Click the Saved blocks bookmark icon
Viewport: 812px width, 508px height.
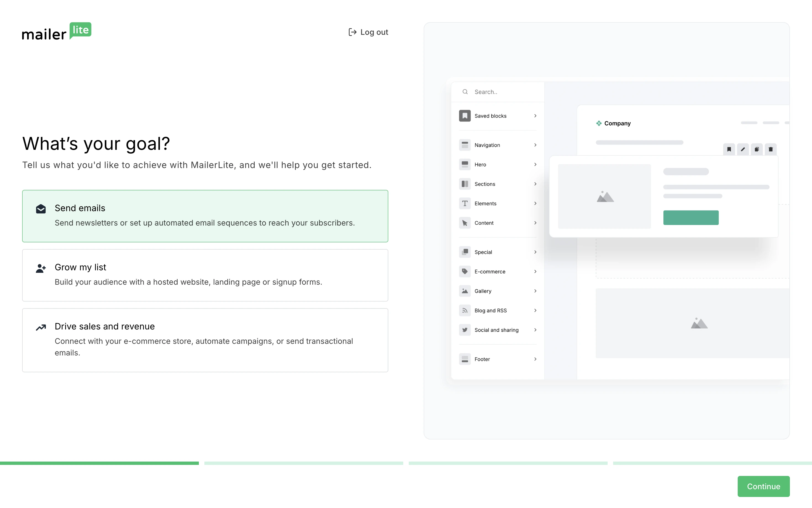465,116
